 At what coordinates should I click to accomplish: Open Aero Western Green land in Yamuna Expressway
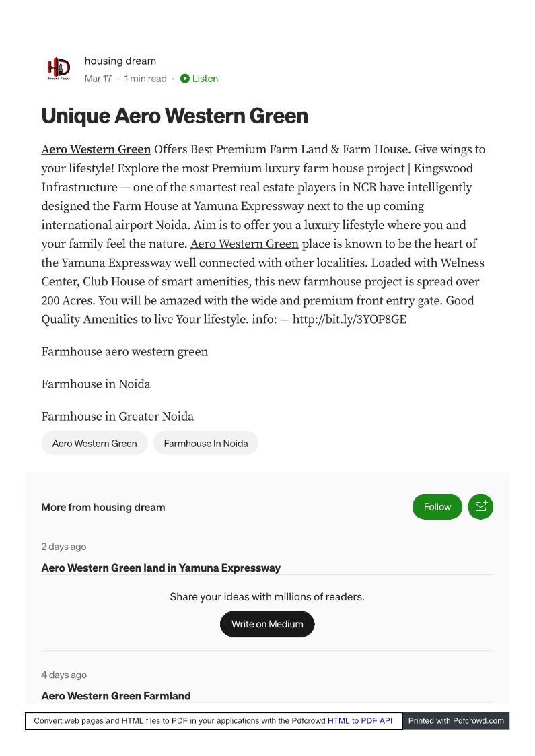tap(161, 568)
